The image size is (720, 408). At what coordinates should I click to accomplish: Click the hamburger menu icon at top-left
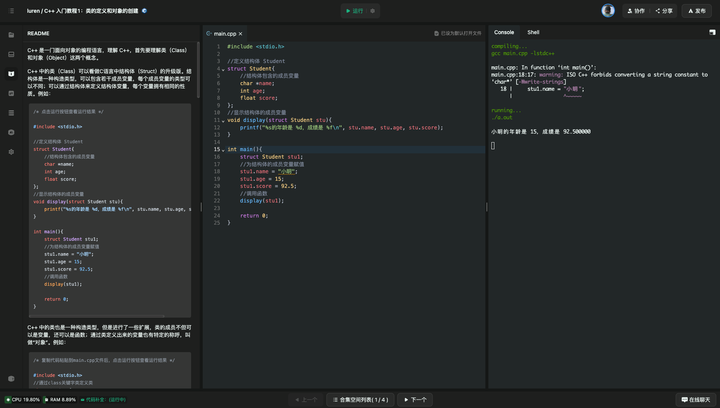point(11,11)
